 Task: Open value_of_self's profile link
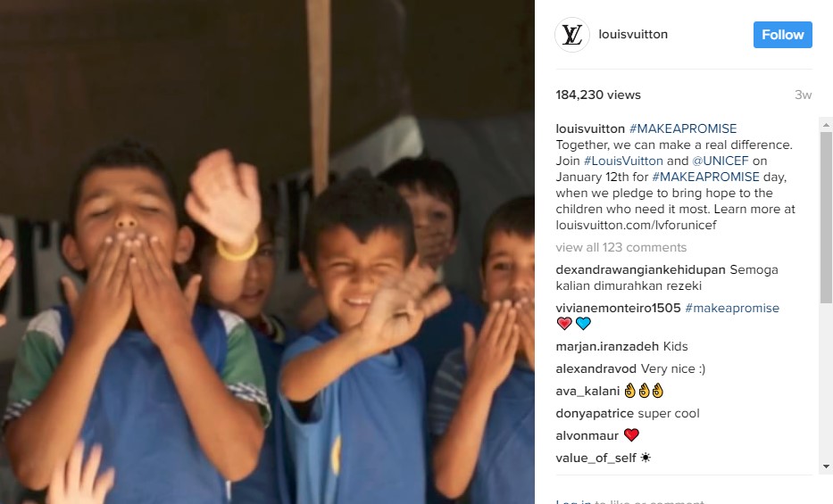tap(596, 458)
